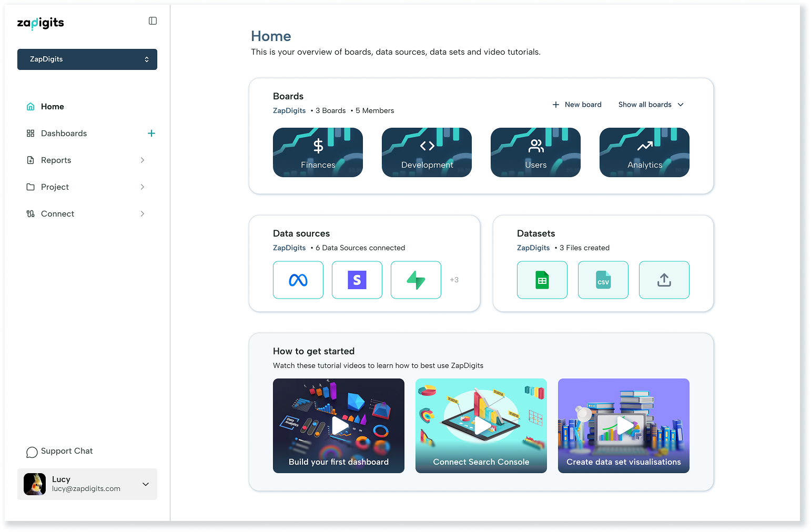Open the ZapDigits workspace switcher dropdown

pos(87,59)
